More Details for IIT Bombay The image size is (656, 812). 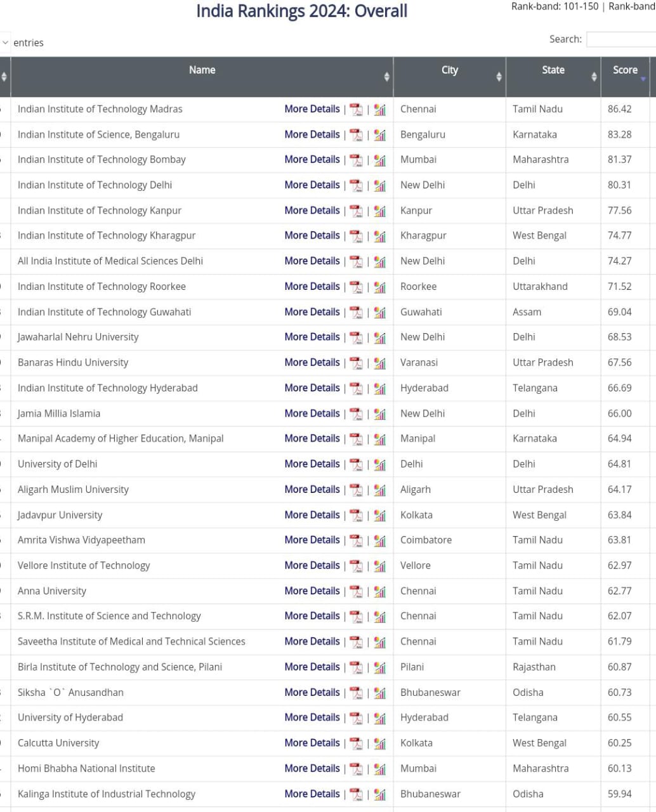[312, 160]
